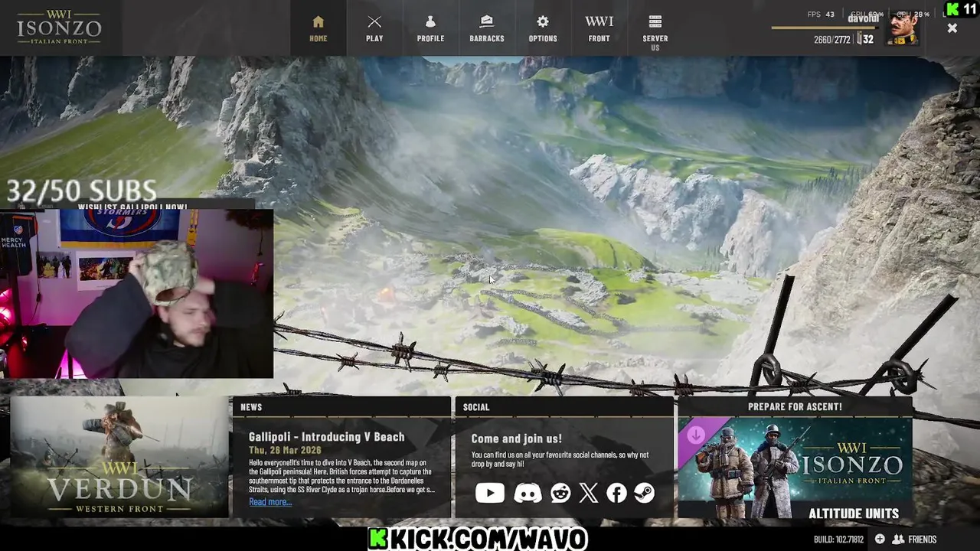Open the Discord social icon
Viewport: 980px width, 551px height.
click(528, 493)
